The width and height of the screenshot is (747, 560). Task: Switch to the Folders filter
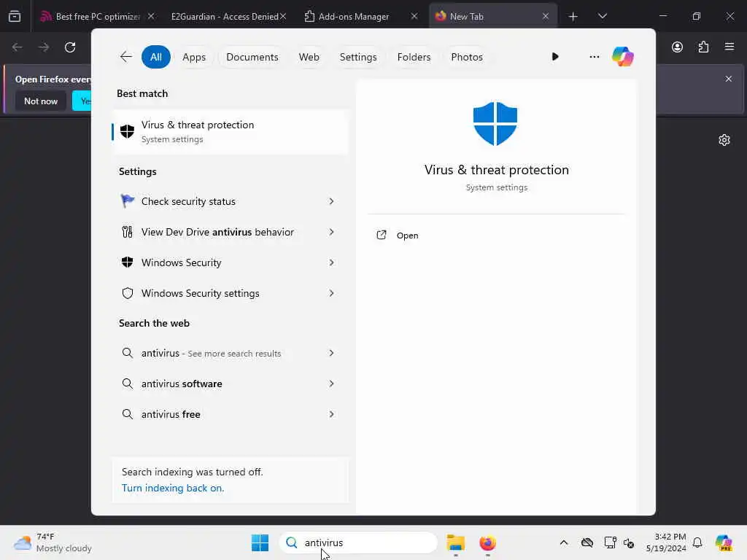pyautogui.click(x=414, y=57)
